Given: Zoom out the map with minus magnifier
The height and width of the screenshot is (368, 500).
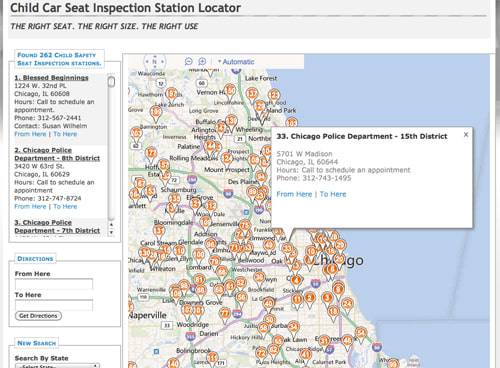Looking at the screenshot, I should click(x=189, y=61).
